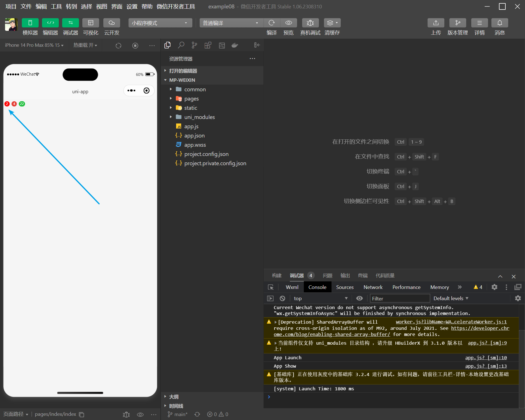Expand the 打开的编辑器 section

(212, 71)
